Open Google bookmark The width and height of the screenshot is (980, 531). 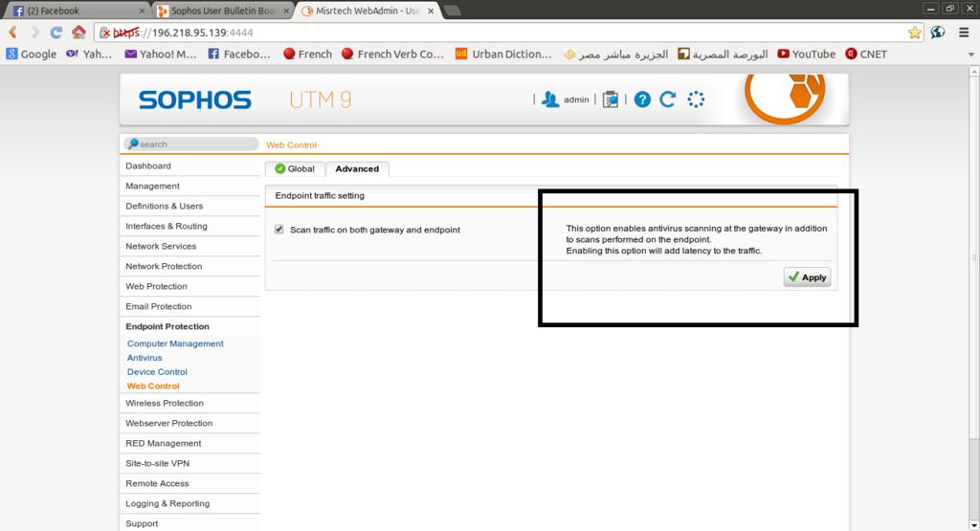32,55
